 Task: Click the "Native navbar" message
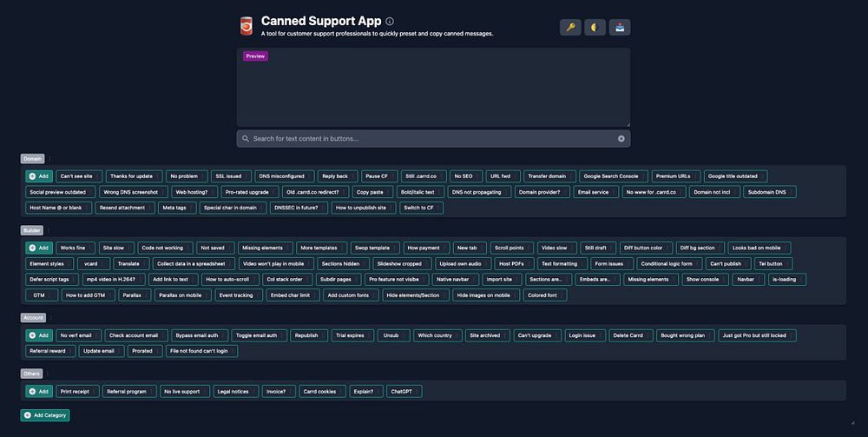(x=455, y=279)
